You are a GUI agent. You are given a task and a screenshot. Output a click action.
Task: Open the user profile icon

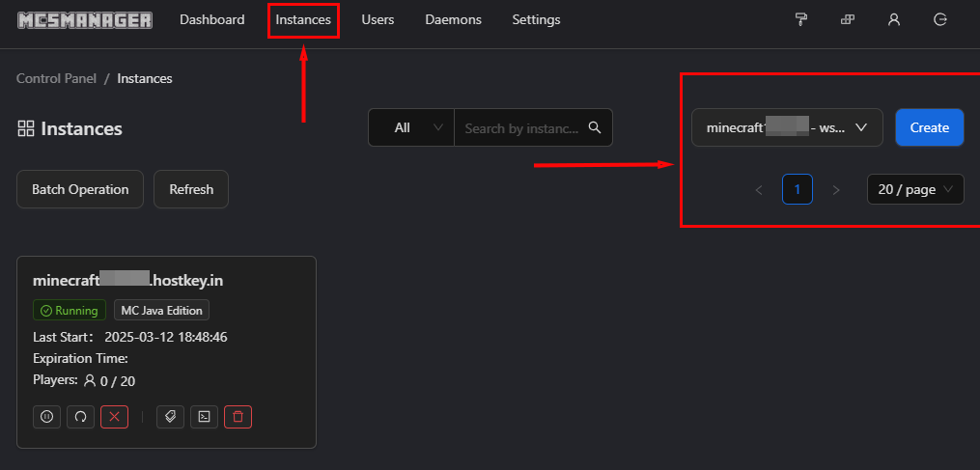pos(894,19)
